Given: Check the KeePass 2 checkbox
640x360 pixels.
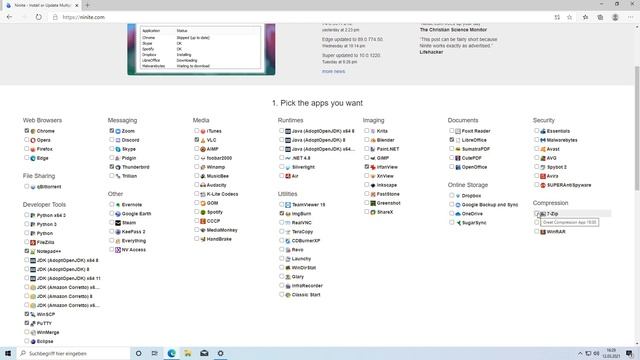Looking at the screenshot, I should coord(111,231).
